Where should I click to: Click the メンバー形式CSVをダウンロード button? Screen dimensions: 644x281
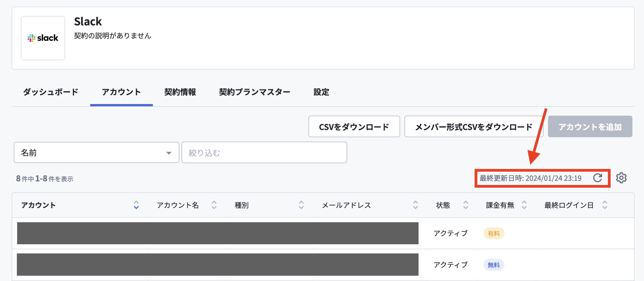(474, 127)
